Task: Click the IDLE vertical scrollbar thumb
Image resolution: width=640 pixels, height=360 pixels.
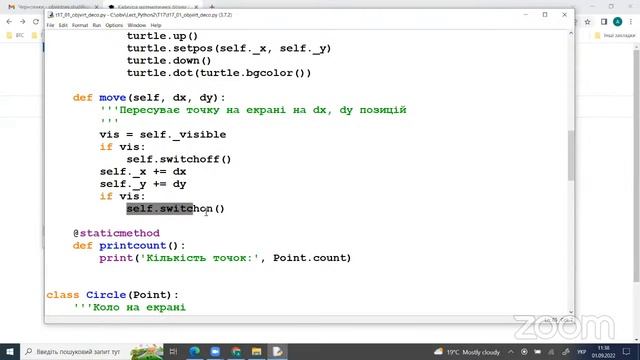Action: point(571,155)
